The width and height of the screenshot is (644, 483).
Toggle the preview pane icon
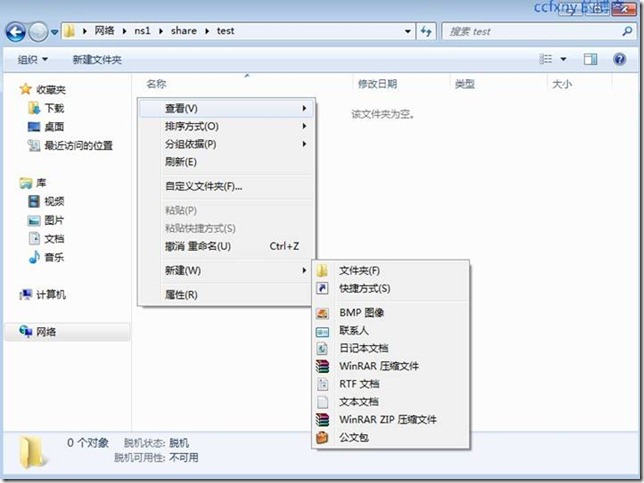click(x=591, y=59)
